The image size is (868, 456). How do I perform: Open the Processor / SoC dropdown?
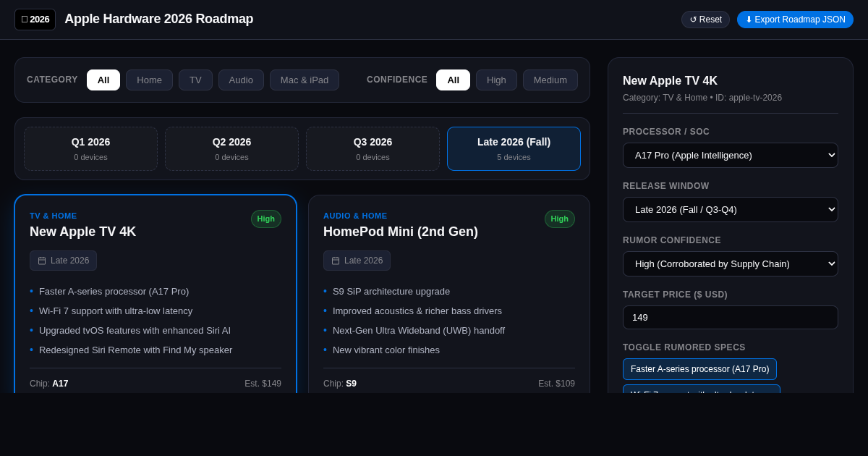coord(731,155)
